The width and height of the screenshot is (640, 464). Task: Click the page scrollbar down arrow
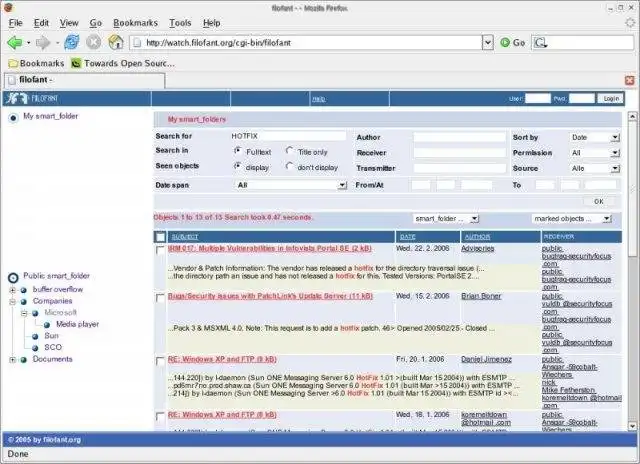click(x=632, y=426)
